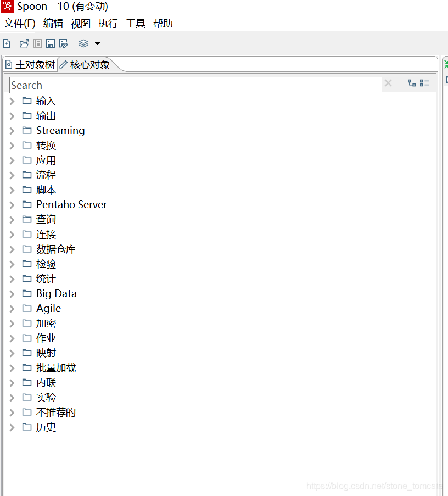Select the list view icon beside search

click(423, 82)
